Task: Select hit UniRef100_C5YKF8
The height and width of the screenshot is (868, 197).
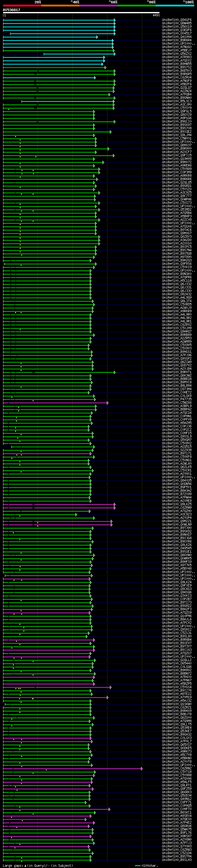Action: click(x=177, y=457)
